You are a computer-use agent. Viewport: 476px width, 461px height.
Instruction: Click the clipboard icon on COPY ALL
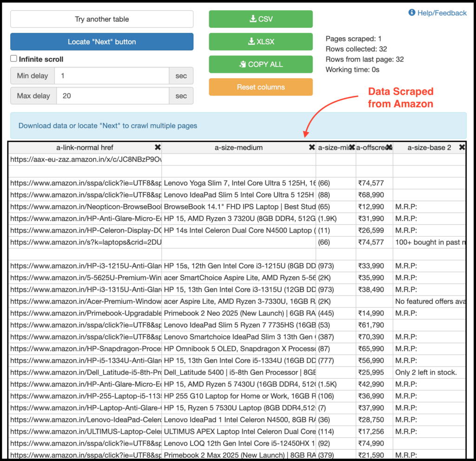pyautogui.click(x=243, y=64)
